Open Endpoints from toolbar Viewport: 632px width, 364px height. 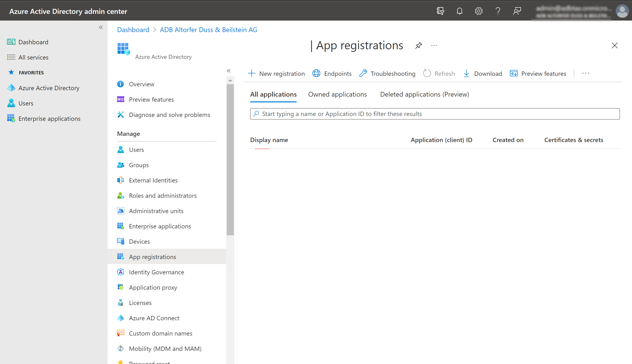pos(332,73)
